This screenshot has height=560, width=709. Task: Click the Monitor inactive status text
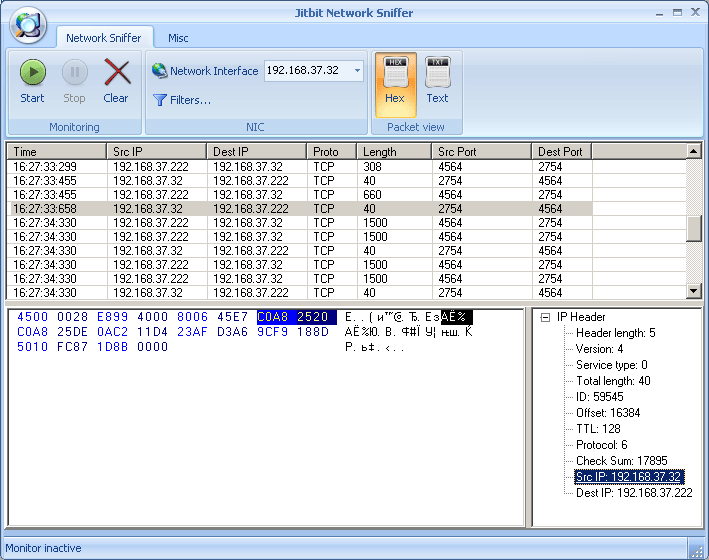tap(43, 548)
